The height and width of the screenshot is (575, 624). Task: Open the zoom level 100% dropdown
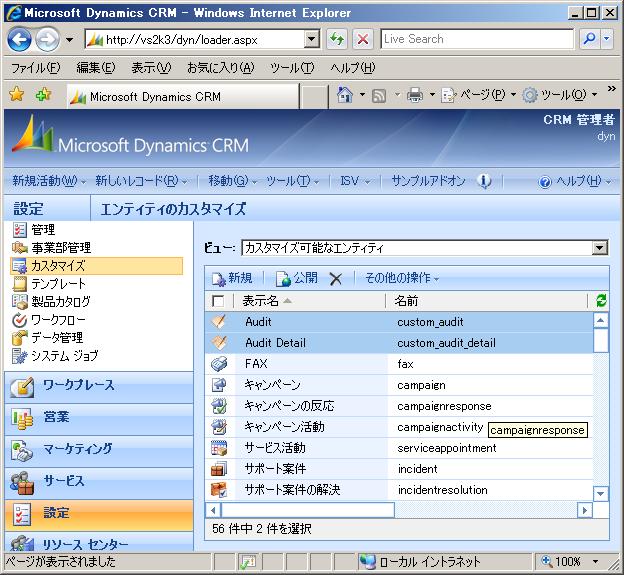tap(595, 561)
